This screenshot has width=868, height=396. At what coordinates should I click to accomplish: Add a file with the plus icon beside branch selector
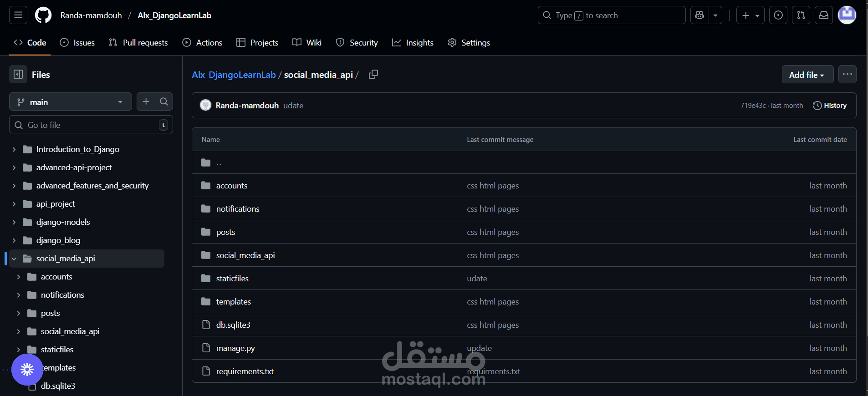[x=146, y=102]
